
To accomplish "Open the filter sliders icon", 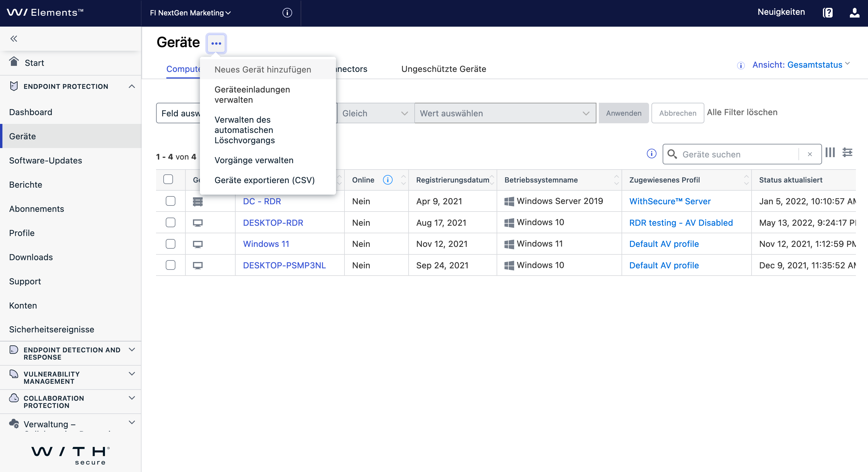I will click(847, 153).
